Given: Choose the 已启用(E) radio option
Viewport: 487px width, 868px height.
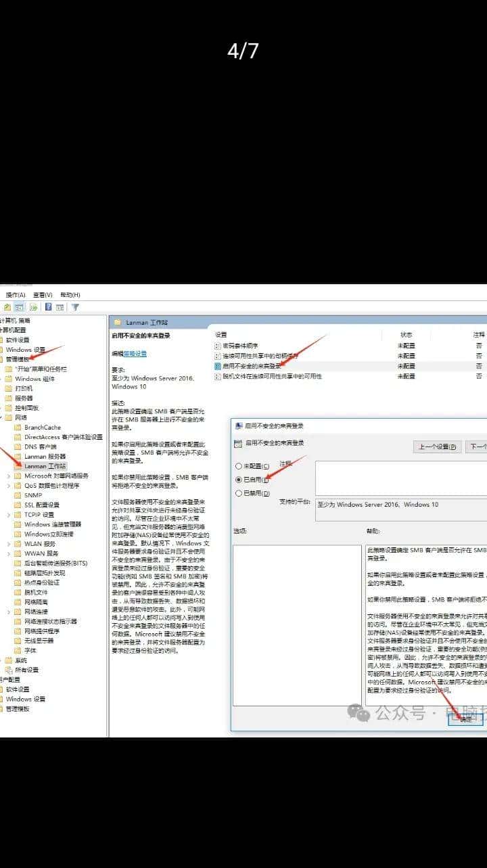Looking at the screenshot, I should point(252,480).
